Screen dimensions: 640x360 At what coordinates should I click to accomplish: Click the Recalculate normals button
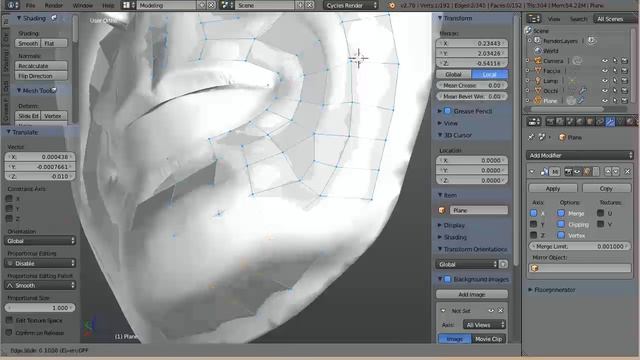click(x=41, y=66)
